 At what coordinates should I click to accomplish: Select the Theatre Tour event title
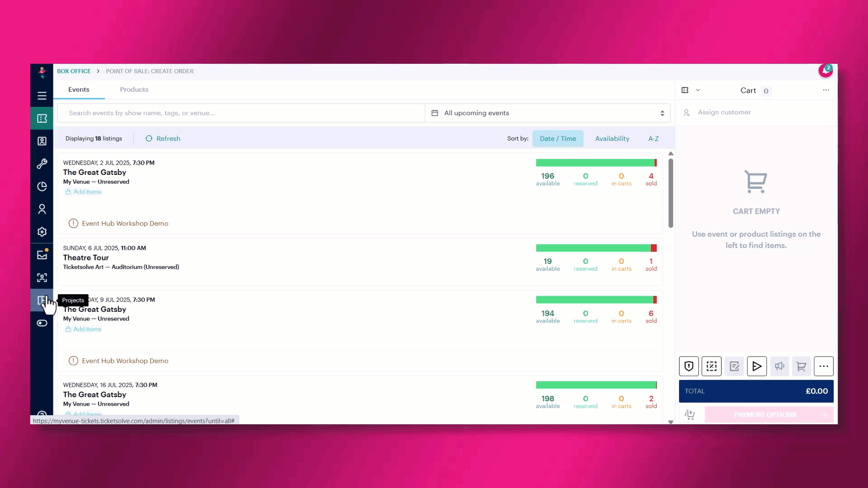point(86,258)
